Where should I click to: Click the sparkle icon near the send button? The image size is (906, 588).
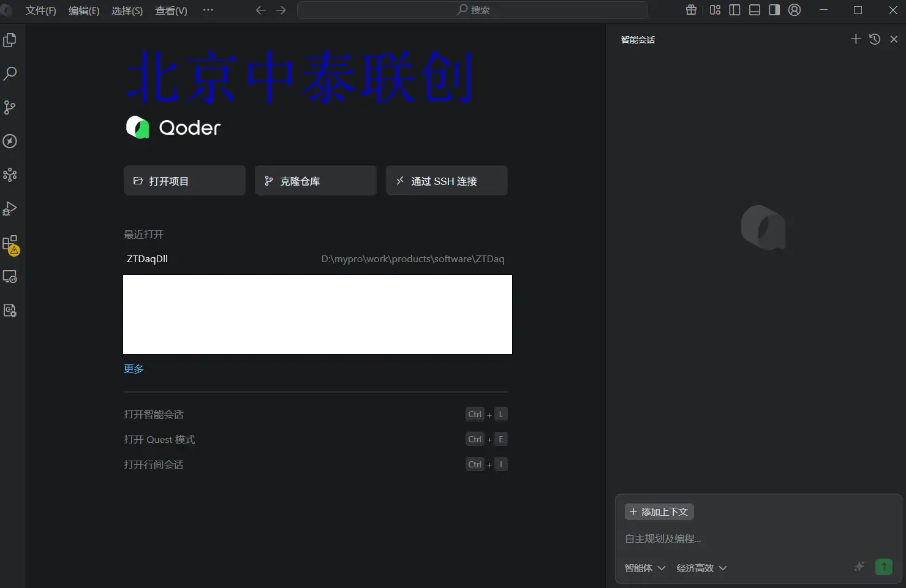pos(859,567)
